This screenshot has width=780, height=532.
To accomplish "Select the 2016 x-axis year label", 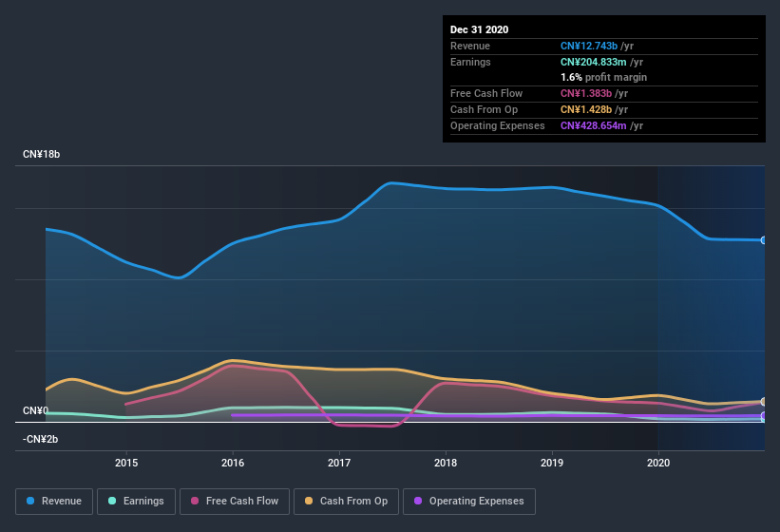I will [233, 463].
